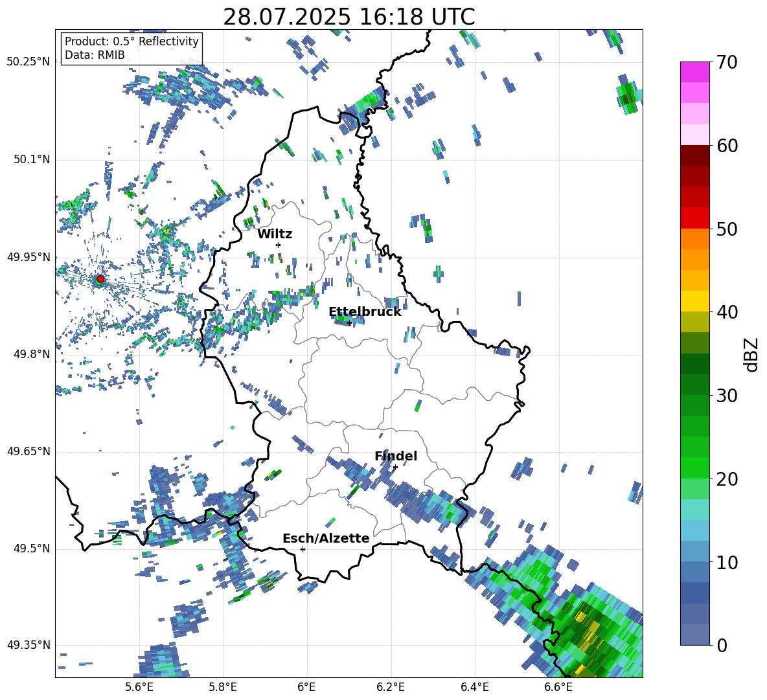The image size is (767, 700).
Task: Click the rain echo over Ettelbruck
Action: click(348, 320)
